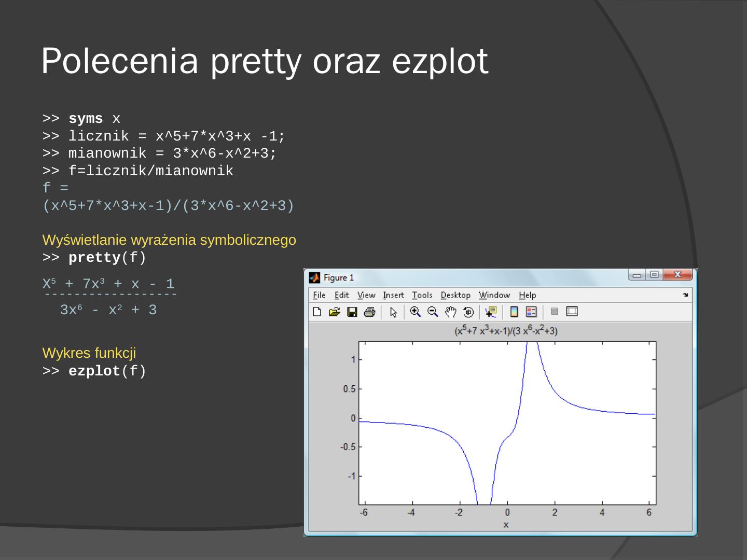
Task: Click the Hide Plot Tools icon
Action: [554, 312]
